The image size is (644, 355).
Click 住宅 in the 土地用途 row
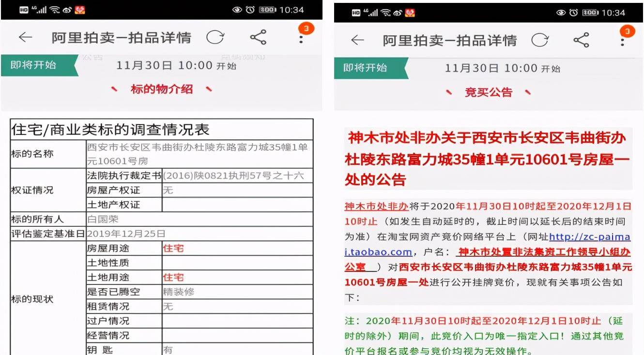click(x=173, y=278)
